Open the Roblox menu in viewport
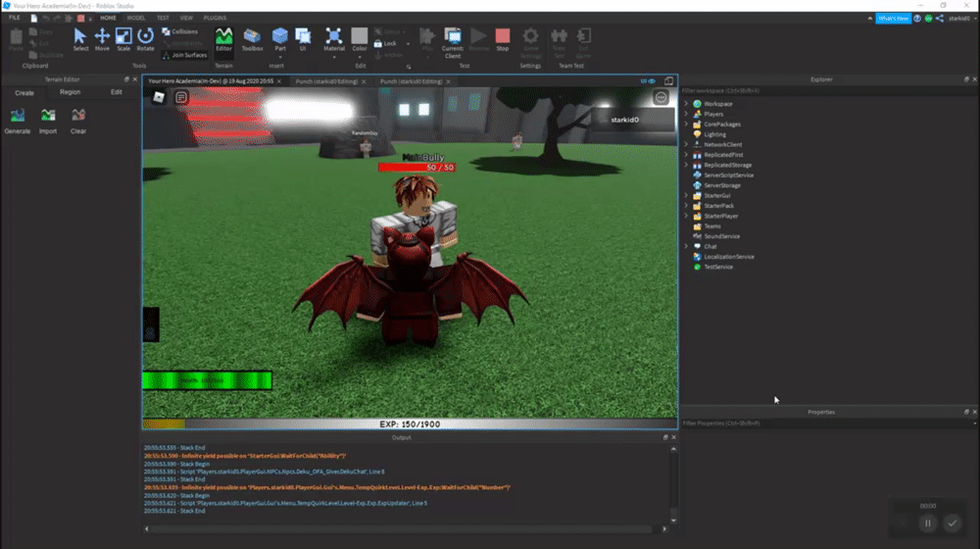This screenshot has height=549, width=980. 159,97
